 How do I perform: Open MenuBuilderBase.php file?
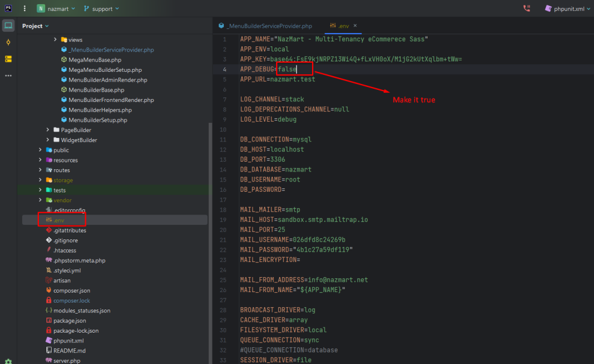(x=93, y=90)
